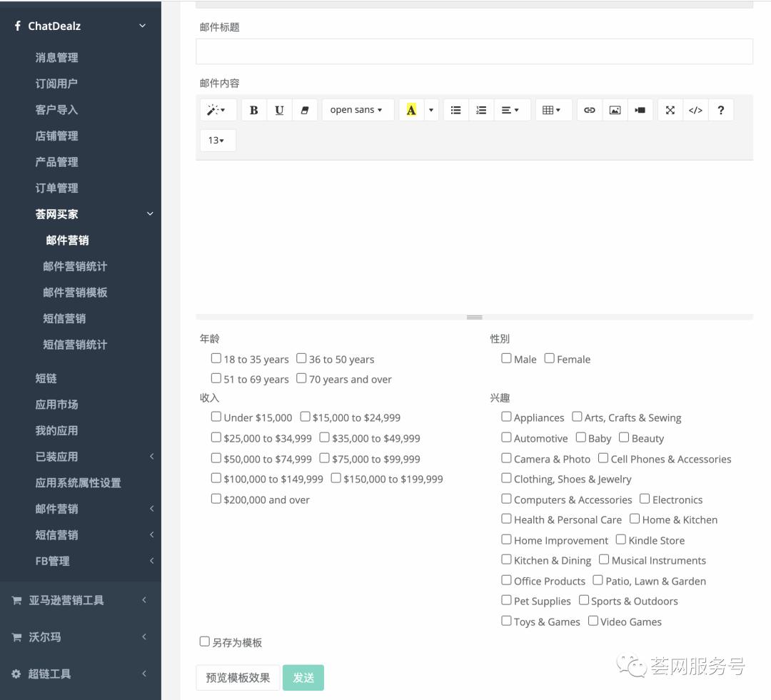Image resolution: width=771 pixels, height=700 pixels.
Task: Go to 邮件营销统计 page
Action: point(75,266)
